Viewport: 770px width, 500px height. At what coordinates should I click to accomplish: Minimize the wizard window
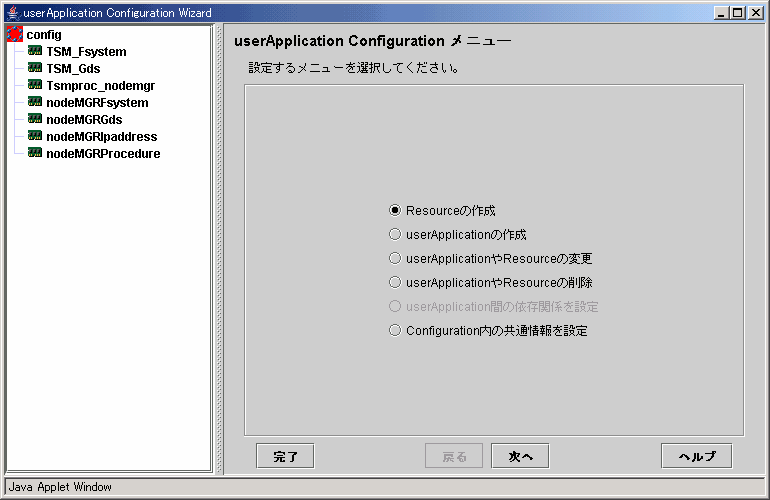coord(721,13)
